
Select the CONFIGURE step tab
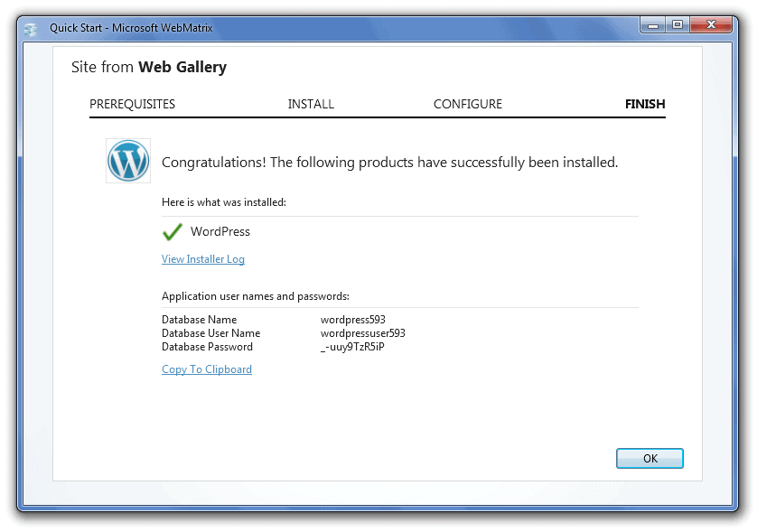(468, 104)
